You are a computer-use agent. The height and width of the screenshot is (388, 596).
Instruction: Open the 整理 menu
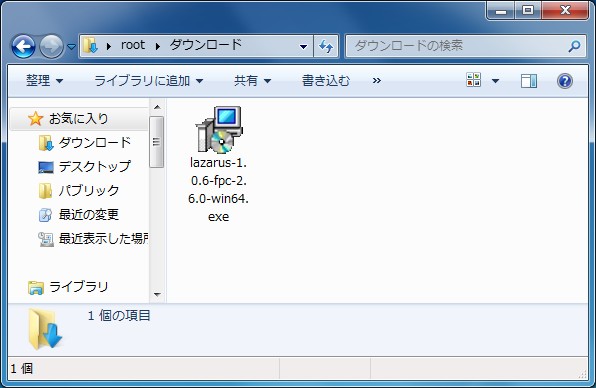[x=44, y=81]
